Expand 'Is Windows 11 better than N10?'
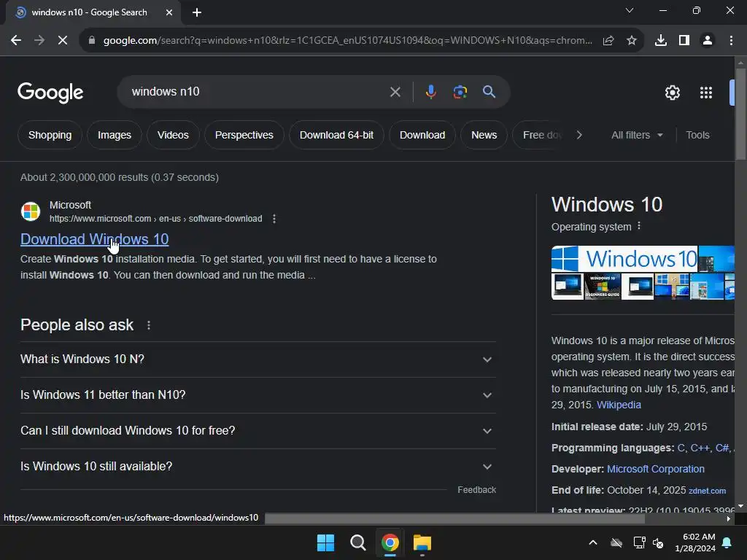Viewport: 747px width, 560px height. 258,395
